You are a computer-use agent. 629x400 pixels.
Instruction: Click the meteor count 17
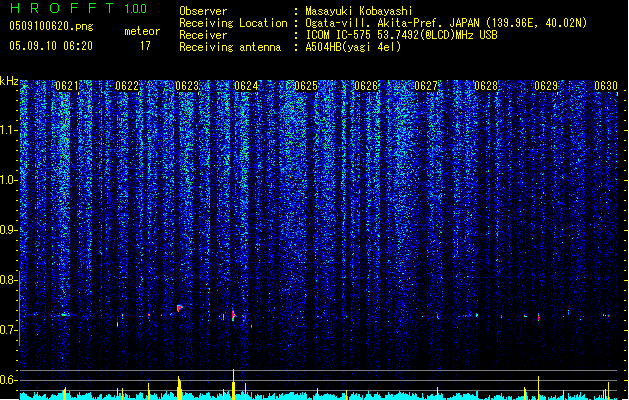pyautogui.click(x=145, y=46)
